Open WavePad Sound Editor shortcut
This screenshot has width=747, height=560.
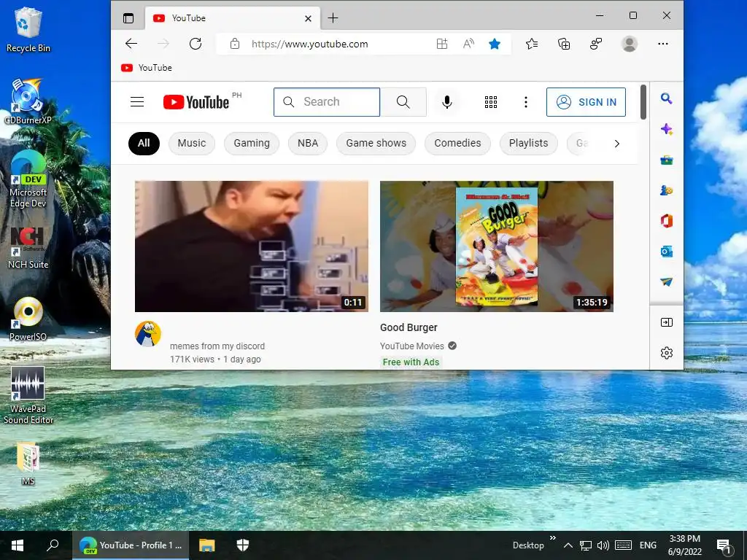(28, 395)
